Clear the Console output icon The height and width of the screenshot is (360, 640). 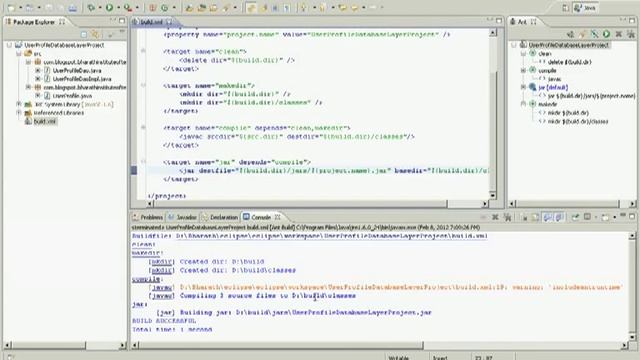[524, 217]
